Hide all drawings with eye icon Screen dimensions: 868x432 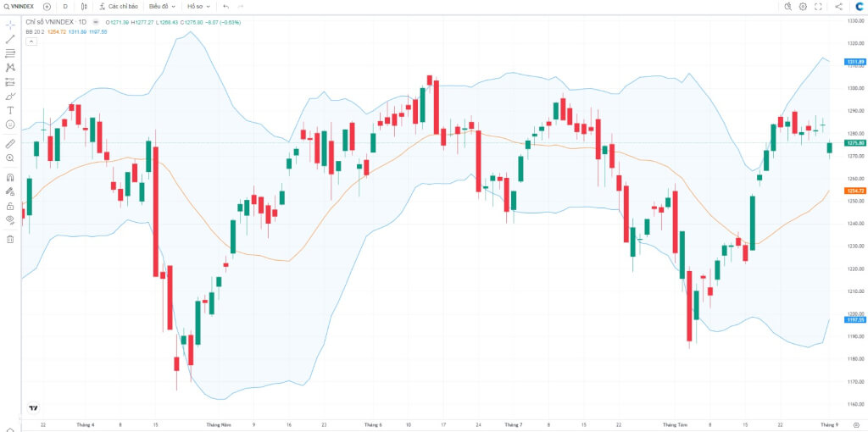(x=10, y=220)
